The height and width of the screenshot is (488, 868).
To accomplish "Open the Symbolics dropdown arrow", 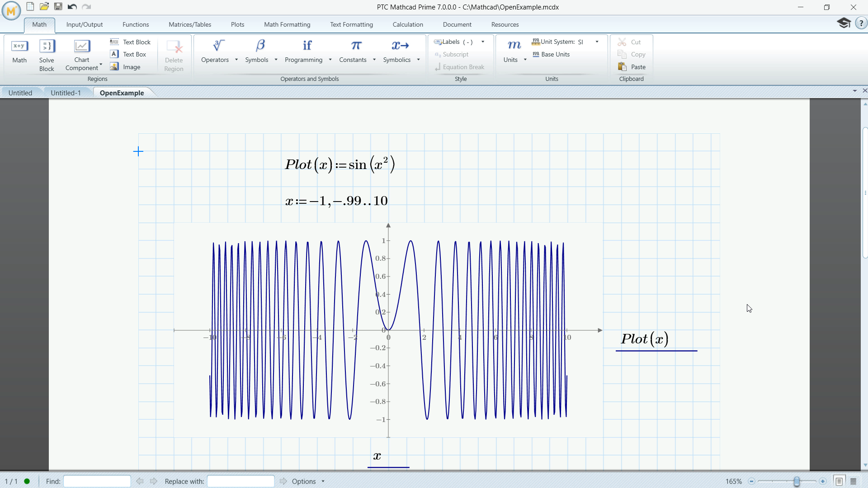I will [x=418, y=60].
